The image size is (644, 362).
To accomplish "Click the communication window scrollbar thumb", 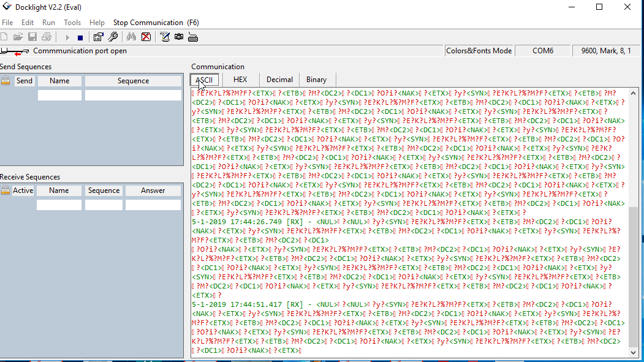I will click(634, 277).
